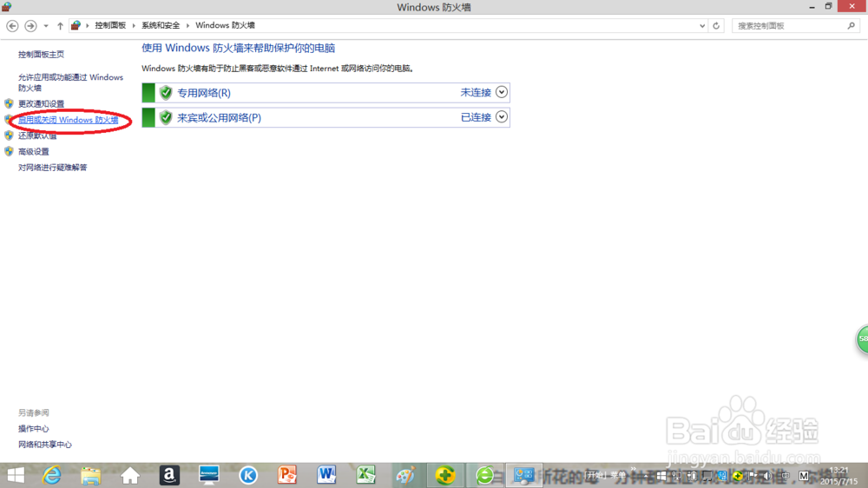This screenshot has height=488, width=868.
Task: Click the search magnifier icon
Action: click(x=851, y=25)
